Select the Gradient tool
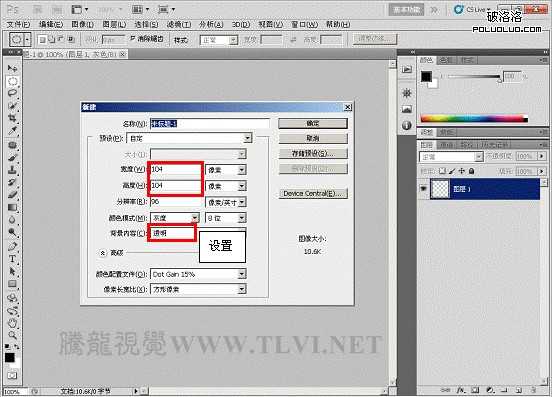The image size is (552, 397). tap(12, 207)
